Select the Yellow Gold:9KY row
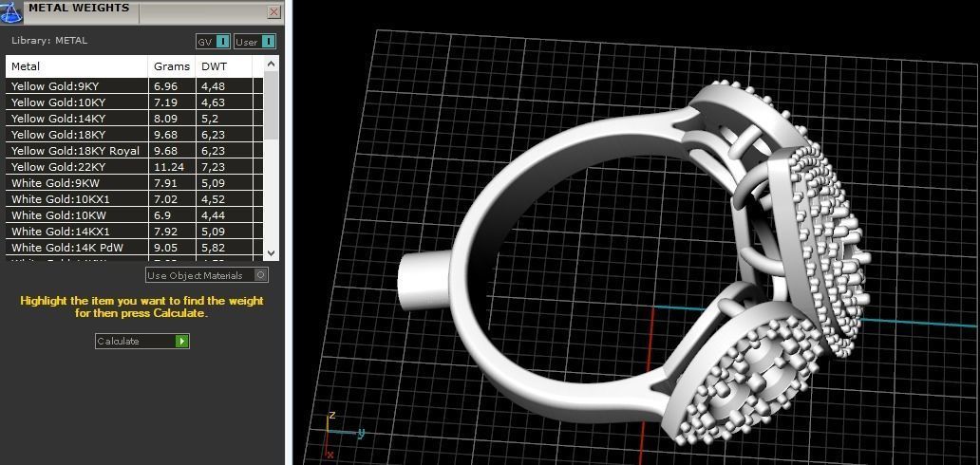The width and height of the screenshot is (980, 465). coord(135,86)
